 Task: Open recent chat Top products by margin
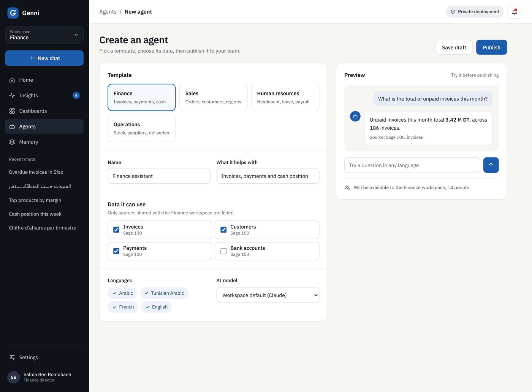coord(35,200)
